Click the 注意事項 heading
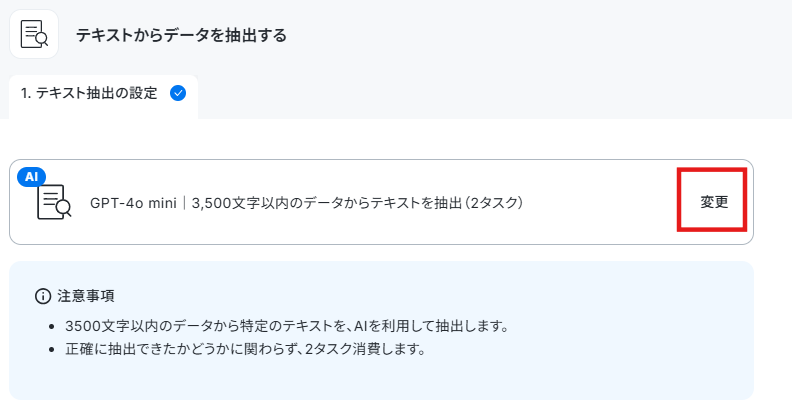Image resolution: width=792 pixels, height=420 pixels. [x=86, y=296]
